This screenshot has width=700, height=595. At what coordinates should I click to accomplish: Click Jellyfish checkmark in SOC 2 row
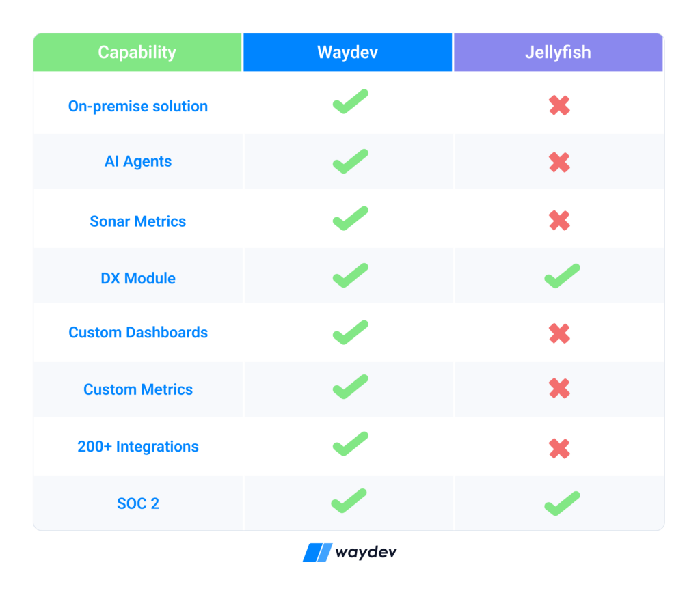pyautogui.click(x=562, y=503)
